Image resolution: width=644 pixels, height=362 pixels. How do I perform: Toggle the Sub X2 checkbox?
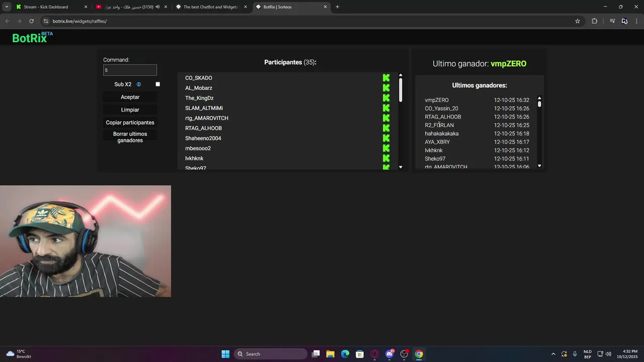157,84
